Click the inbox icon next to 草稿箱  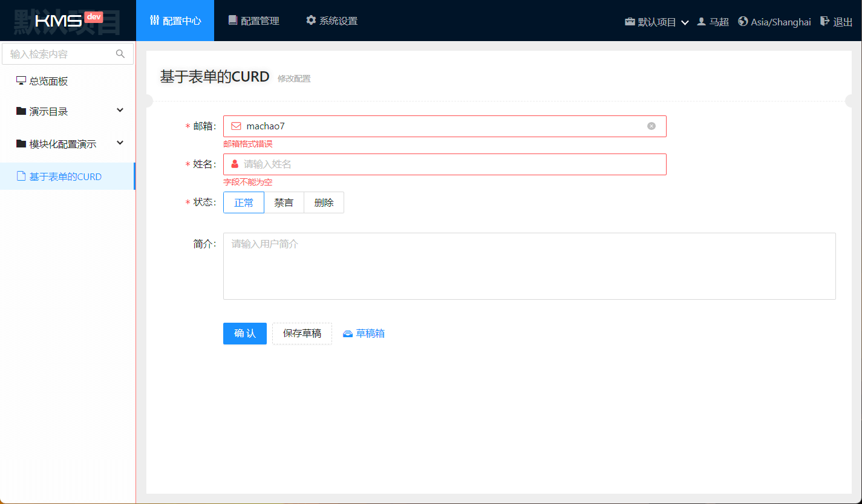pos(348,334)
